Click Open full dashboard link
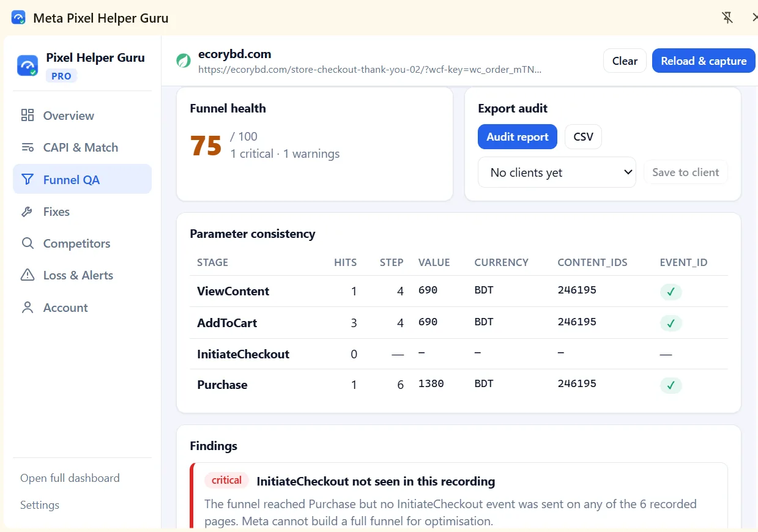This screenshot has width=758, height=532. 70,478
